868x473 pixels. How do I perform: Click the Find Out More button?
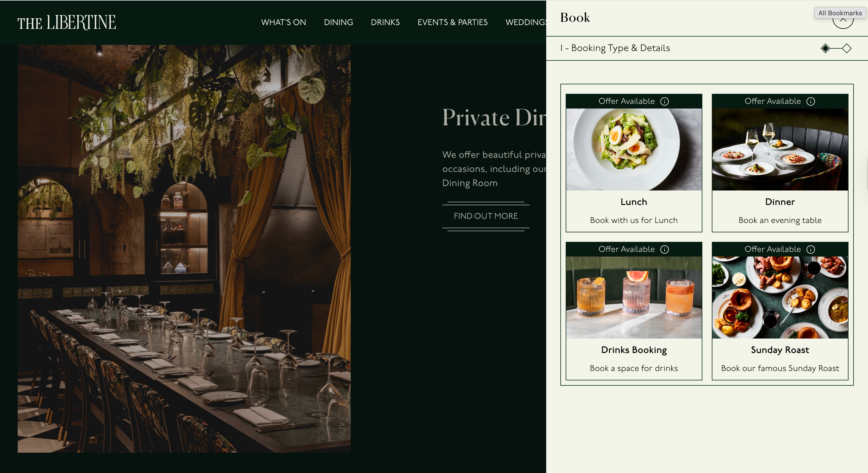pos(486,216)
